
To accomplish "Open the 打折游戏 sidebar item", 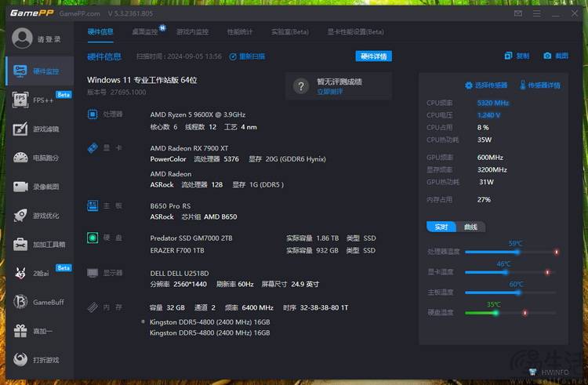I will tap(40, 360).
